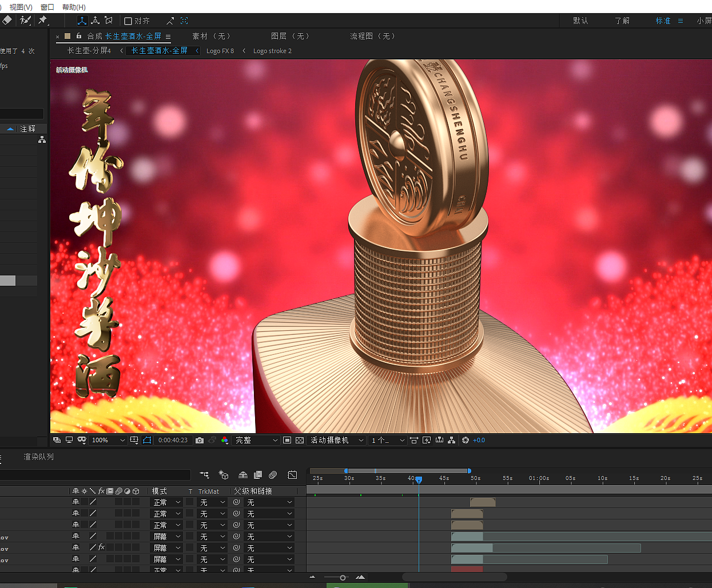Select the 了解 workspace
This screenshot has height=588, width=712.
click(x=622, y=21)
